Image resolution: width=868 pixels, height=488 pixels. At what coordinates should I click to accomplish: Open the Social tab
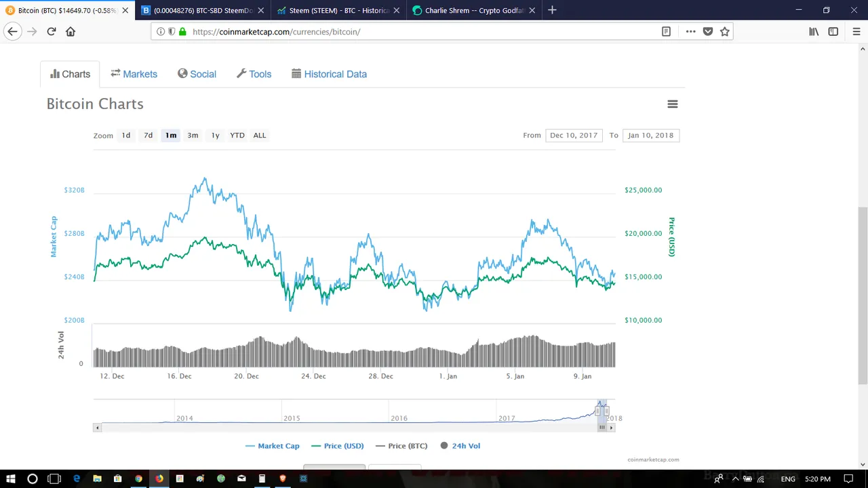[197, 74]
